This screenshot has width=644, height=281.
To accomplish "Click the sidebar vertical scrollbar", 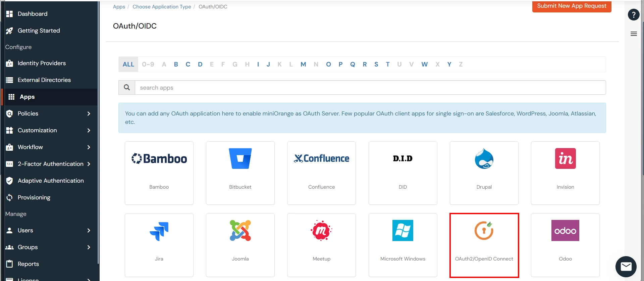I will (98, 132).
